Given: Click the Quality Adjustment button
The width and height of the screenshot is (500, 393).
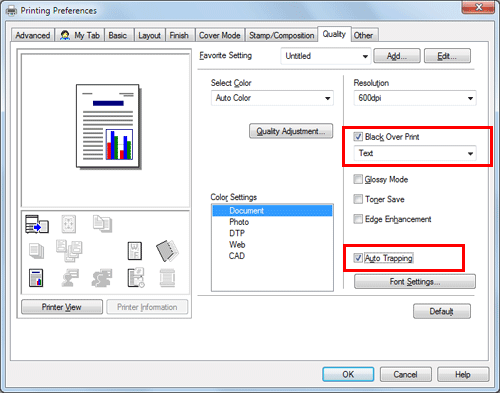Looking at the screenshot, I should (291, 131).
